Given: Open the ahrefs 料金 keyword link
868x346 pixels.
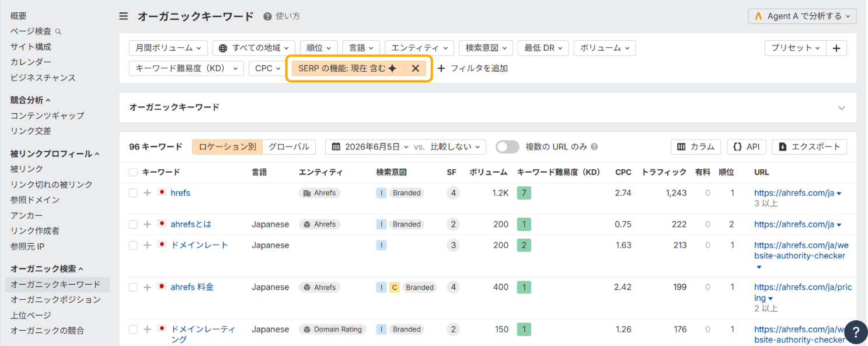Looking at the screenshot, I should 192,287.
